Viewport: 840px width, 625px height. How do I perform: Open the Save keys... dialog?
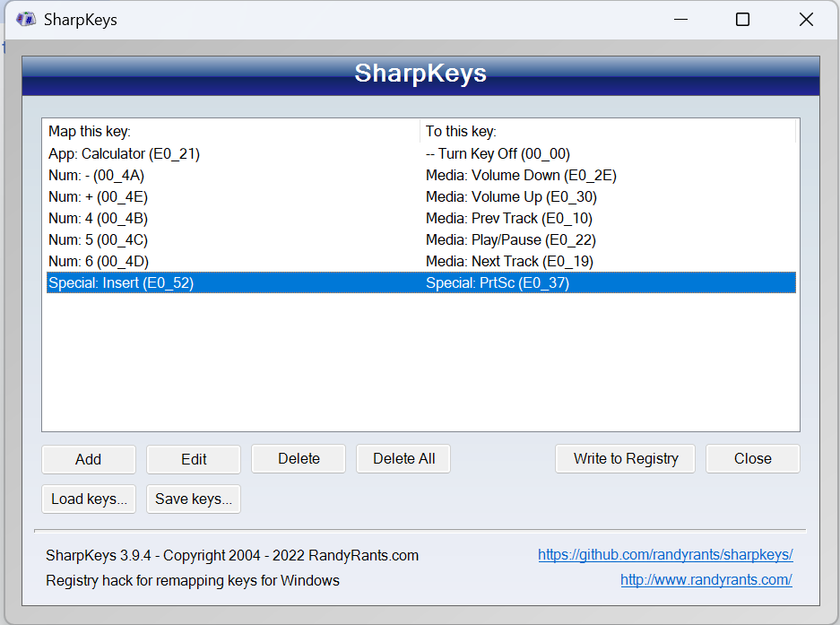pyautogui.click(x=194, y=499)
